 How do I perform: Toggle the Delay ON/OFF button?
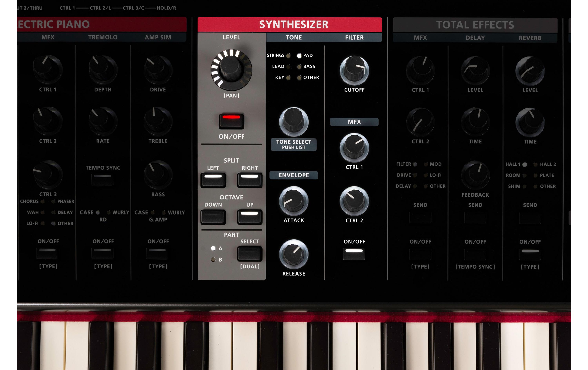pos(475,254)
